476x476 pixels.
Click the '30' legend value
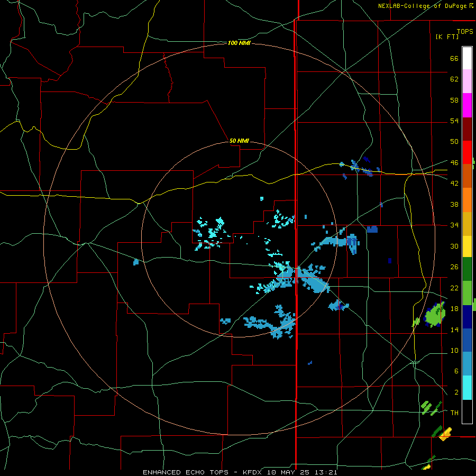tap(454, 246)
